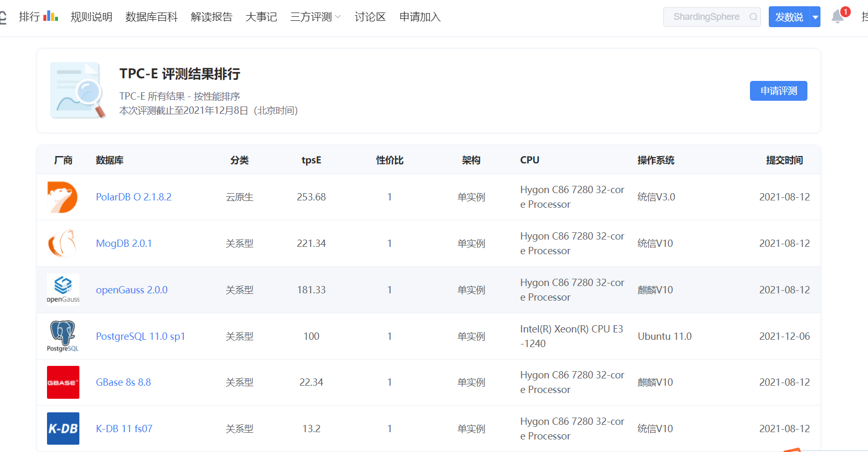The image size is (868, 452).
Task: Open the PostgreSQL 11.0 sp1 link
Action: [x=140, y=336]
